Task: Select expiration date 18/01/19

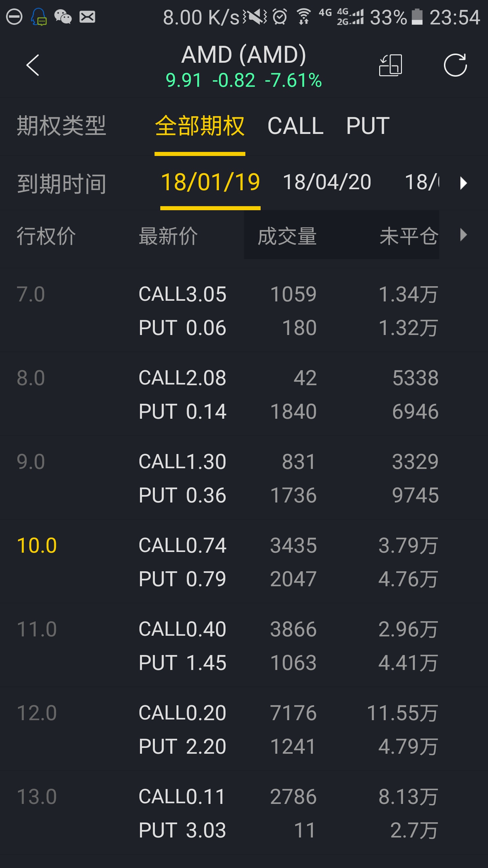Action: click(210, 182)
